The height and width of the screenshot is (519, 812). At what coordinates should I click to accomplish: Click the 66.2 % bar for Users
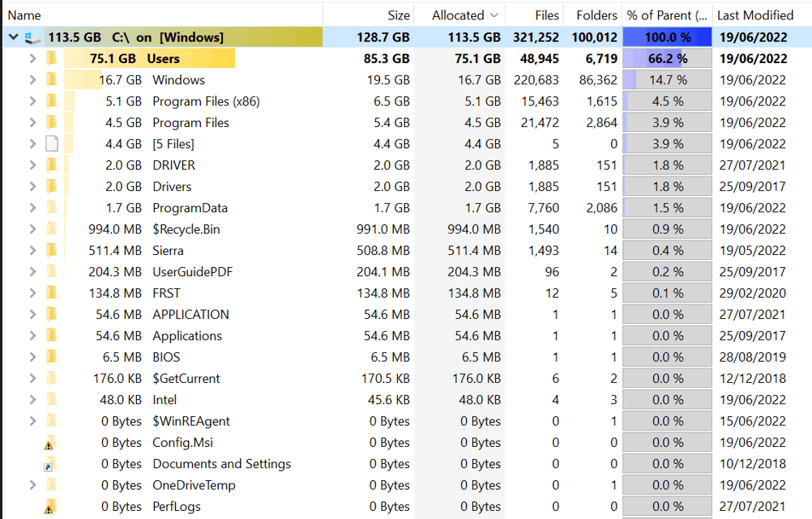[x=667, y=58]
